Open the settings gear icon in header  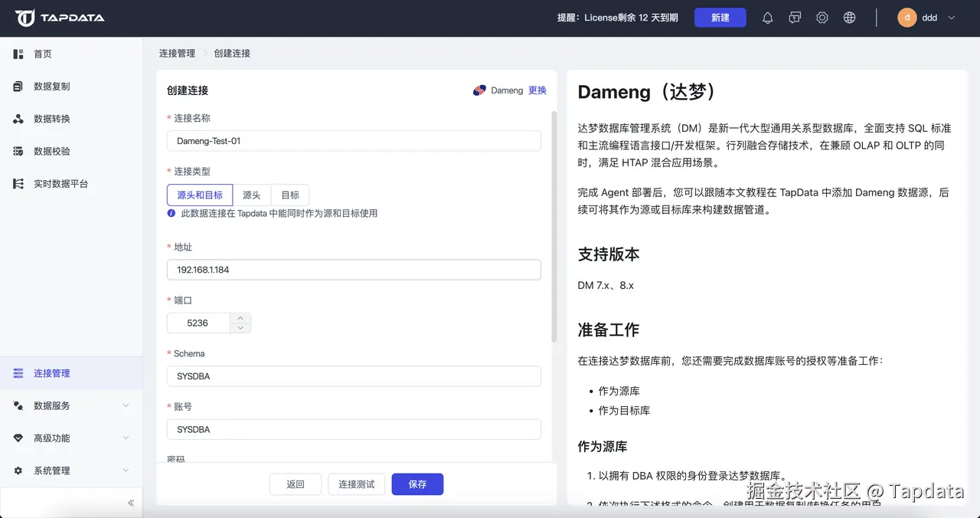point(822,18)
